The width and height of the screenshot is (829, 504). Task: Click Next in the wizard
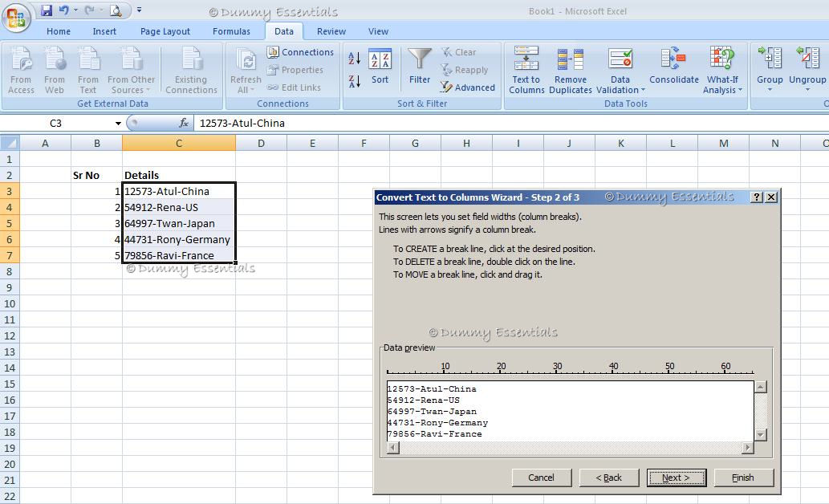pos(677,478)
